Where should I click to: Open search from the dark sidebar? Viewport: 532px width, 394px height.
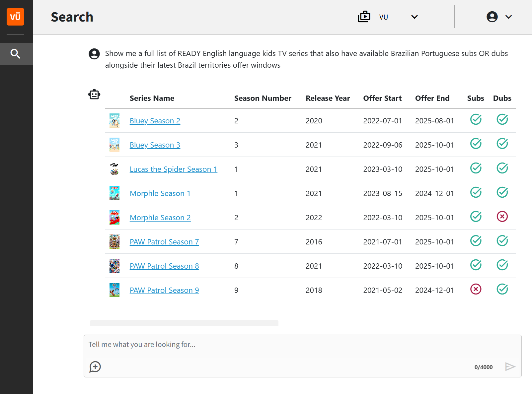(x=16, y=54)
